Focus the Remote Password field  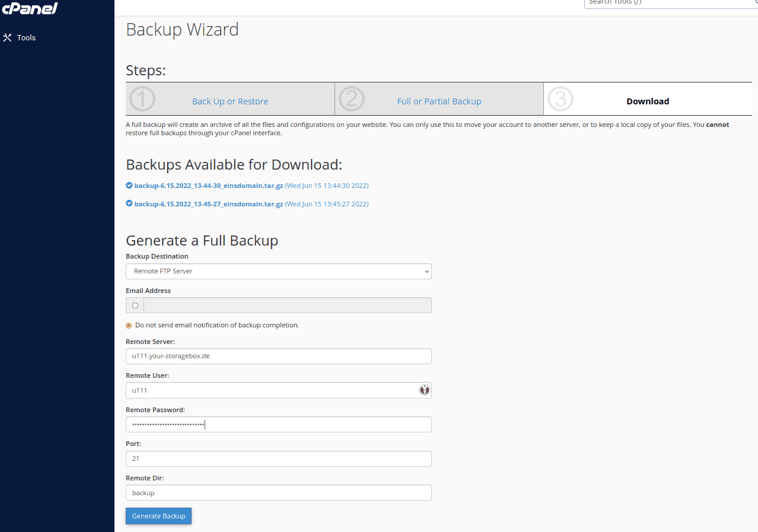[278, 425]
